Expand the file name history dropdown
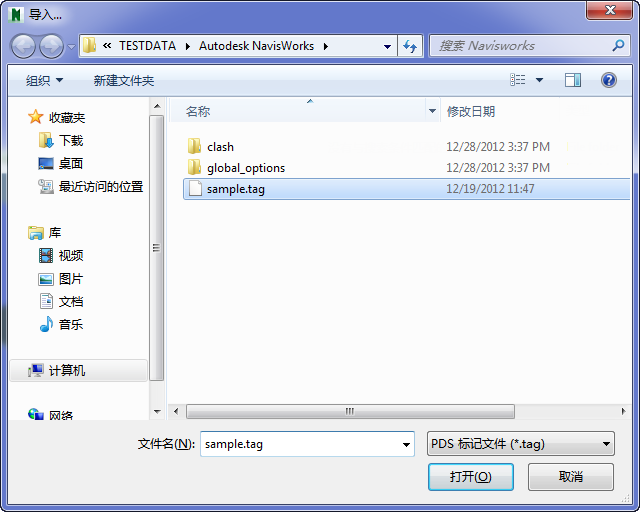 point(406,444)
